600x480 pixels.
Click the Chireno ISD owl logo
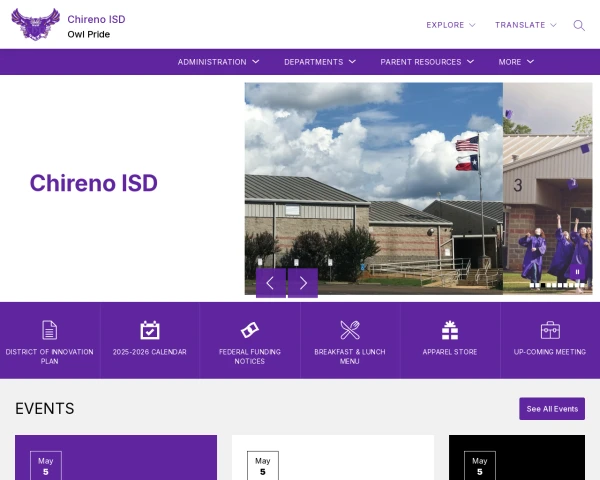(36, 24)
